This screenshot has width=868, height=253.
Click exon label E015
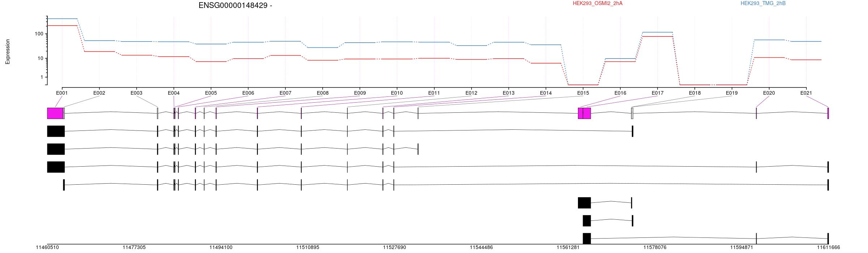(x=583, y=93)
